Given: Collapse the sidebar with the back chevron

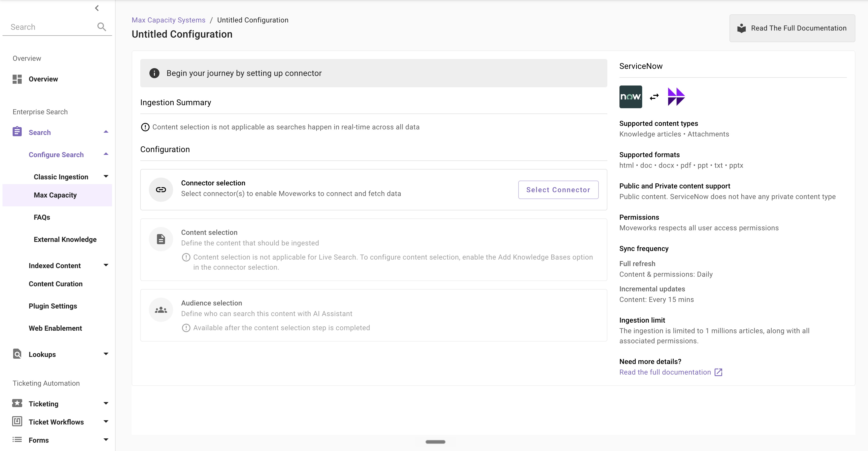Looking at the screenshot, I should point(97,8).
